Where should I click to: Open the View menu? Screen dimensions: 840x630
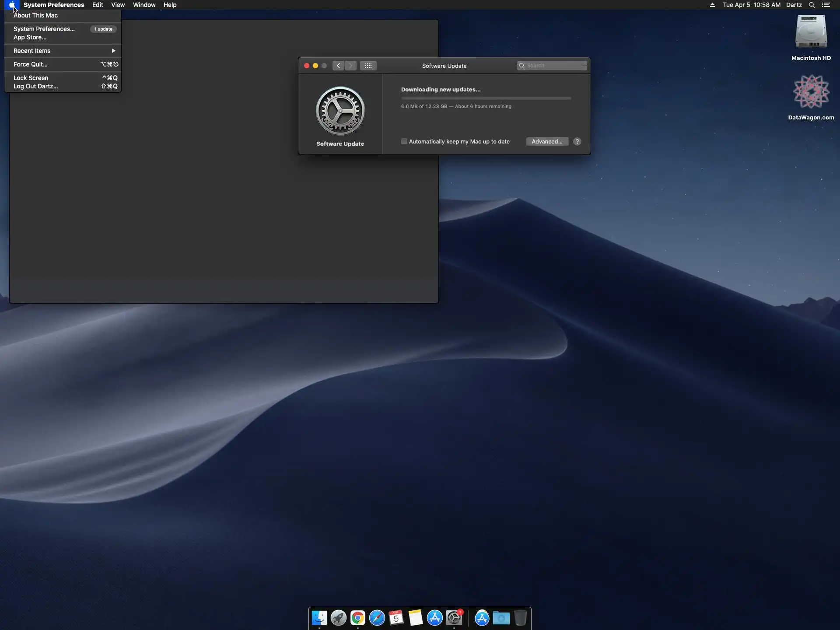[118, 5]
